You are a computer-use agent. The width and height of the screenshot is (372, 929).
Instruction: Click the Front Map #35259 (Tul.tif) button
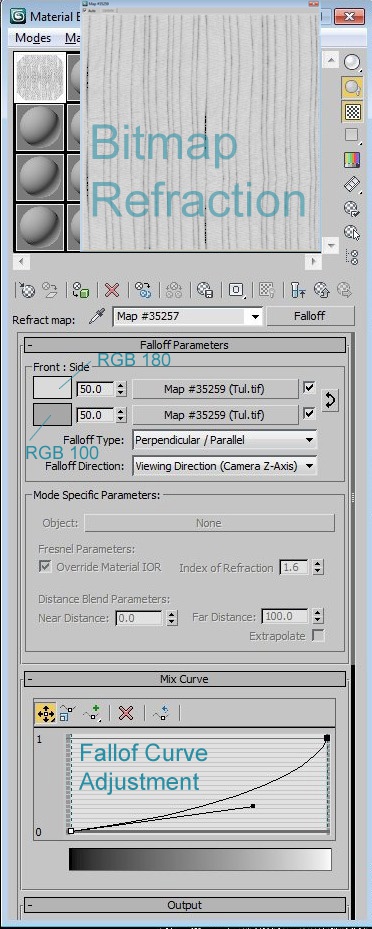pos(215,389)
